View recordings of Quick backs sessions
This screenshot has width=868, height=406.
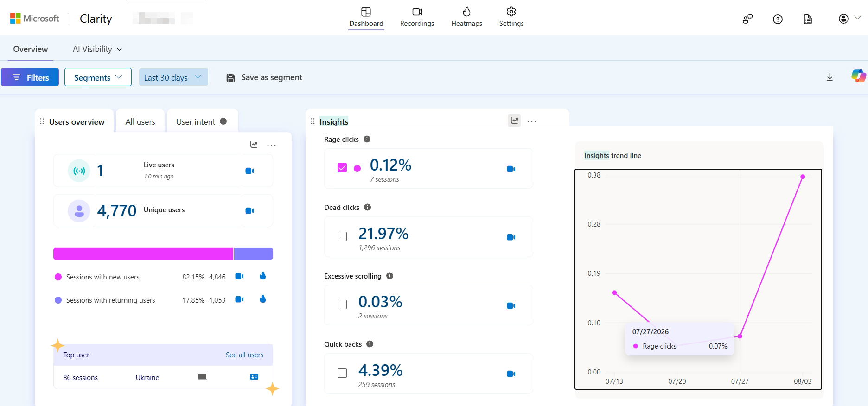tap(511, 374)
